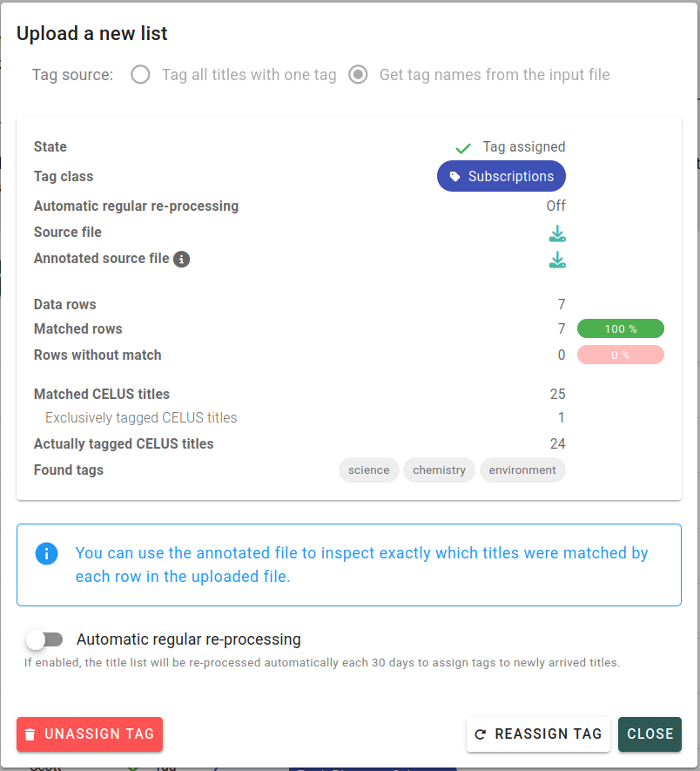This screenshot has height=771, width=700.
Task: Click the refresh icon on Reassign Tag
Action: [481, 734]
